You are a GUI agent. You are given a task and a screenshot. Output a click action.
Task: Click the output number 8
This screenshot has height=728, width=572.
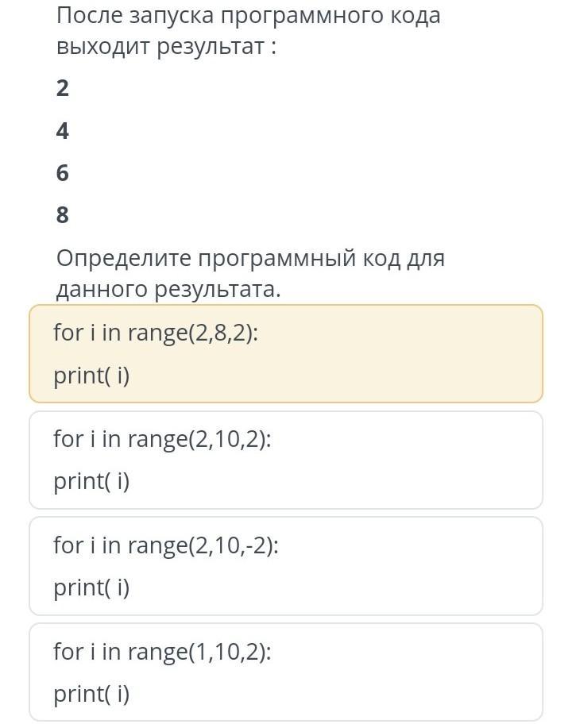pyautogui.click(x=63, y=215)
